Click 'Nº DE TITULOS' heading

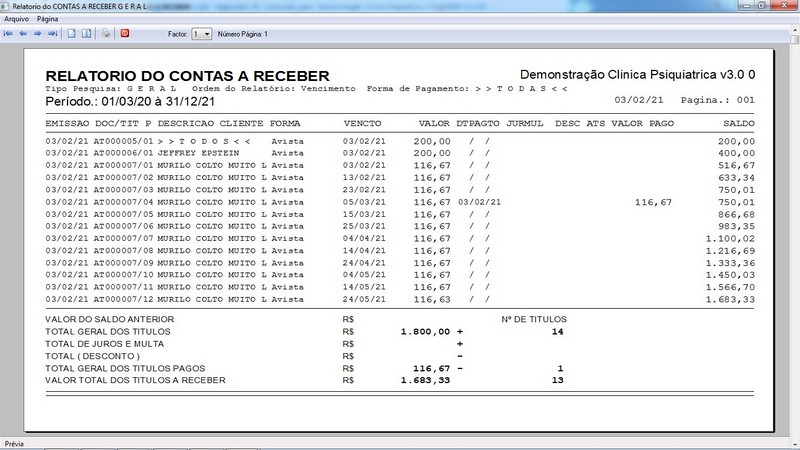(534, 319)
